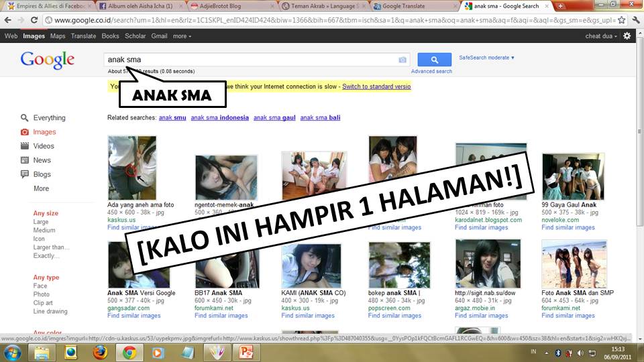
Task: Filter by Large image size
Action: 41,222
